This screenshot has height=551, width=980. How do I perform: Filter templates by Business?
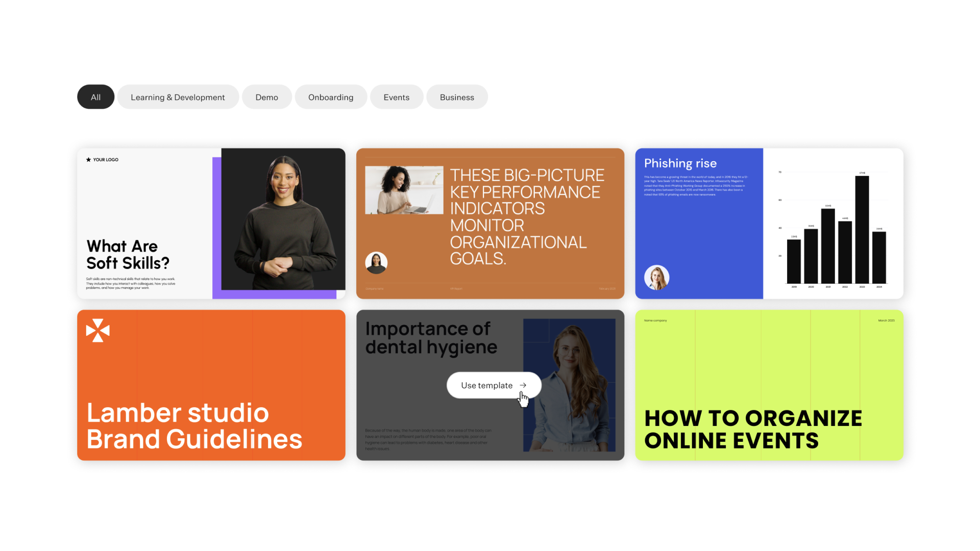pyautogui.click(x=457, y=97)
